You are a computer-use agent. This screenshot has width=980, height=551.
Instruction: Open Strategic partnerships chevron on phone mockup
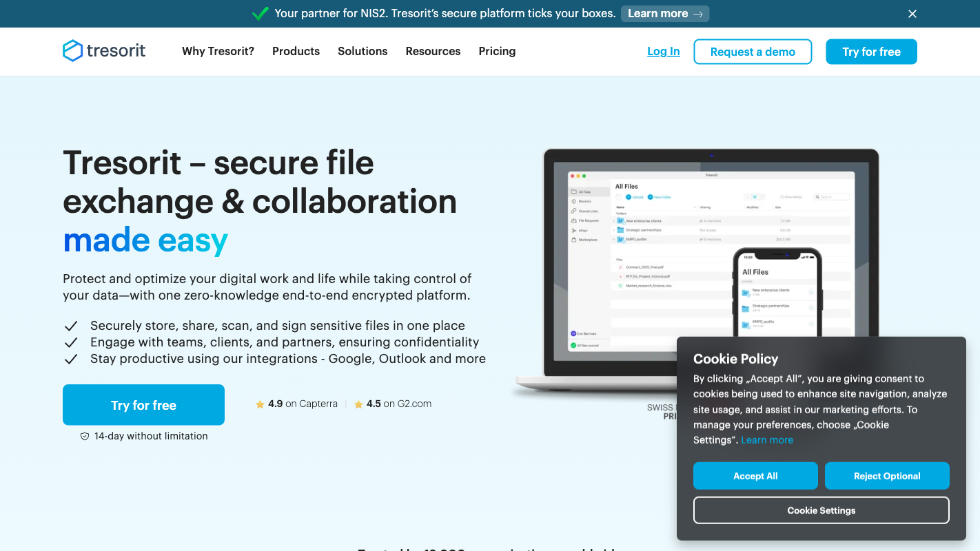pyautogui.click(x=811, y=308)
